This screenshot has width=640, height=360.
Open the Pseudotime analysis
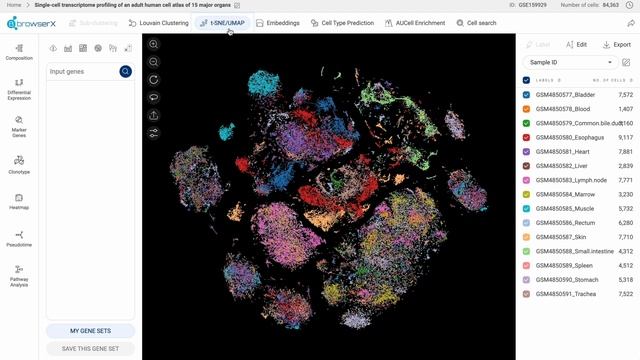(19, 239)
